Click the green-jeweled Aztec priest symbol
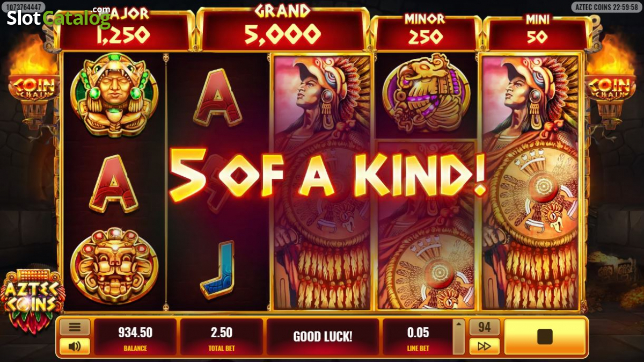The width and height of the screenshot is (644, 362). tap(114, 95)
